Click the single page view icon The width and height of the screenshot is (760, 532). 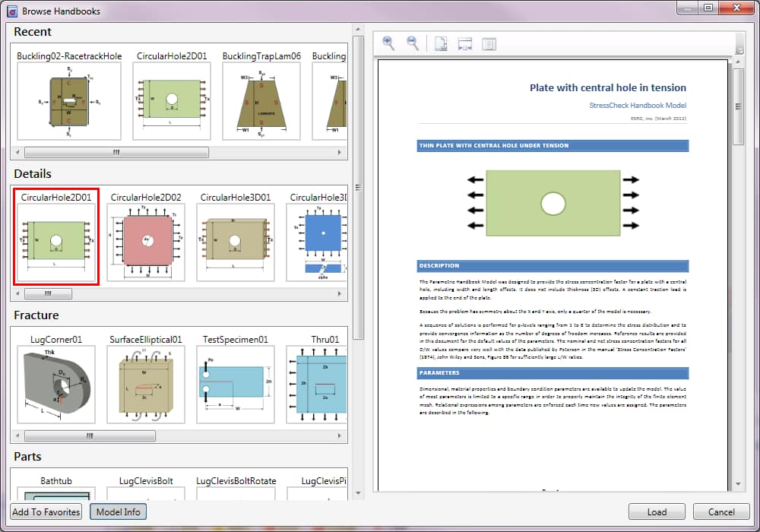pos(441,43)
